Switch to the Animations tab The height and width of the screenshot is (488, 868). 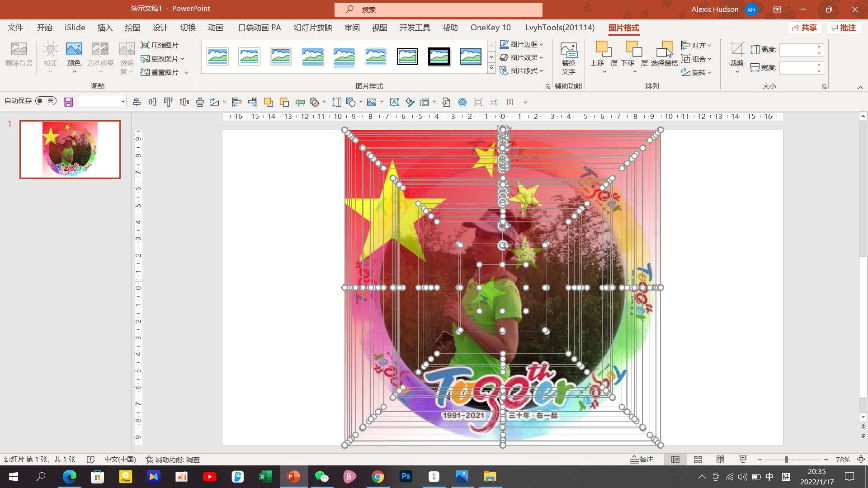216,28
